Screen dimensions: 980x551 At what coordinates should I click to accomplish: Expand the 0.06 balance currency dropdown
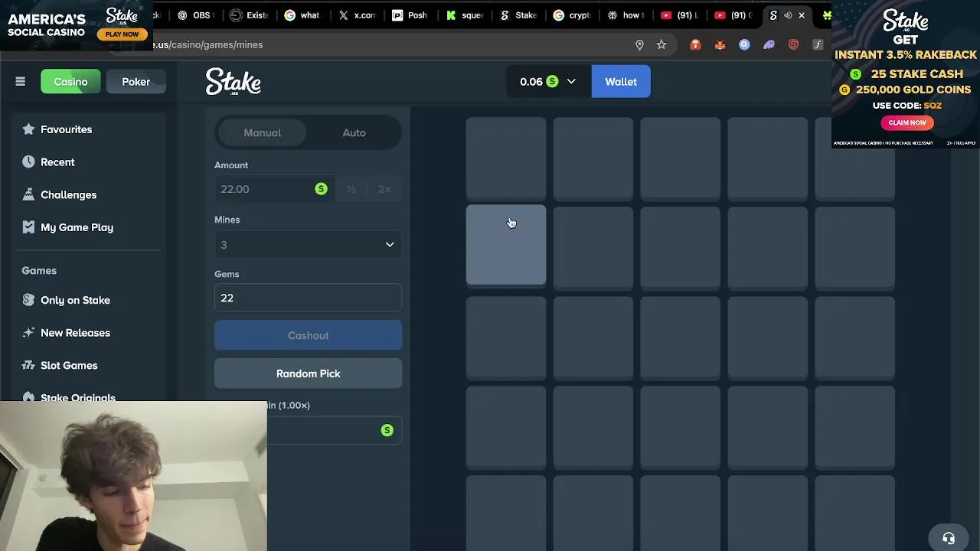[x=548, y=82]
